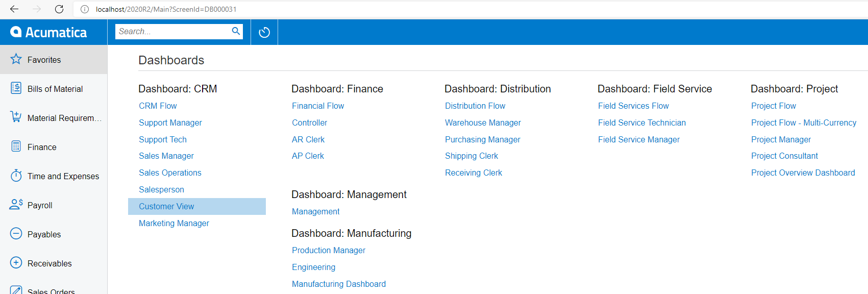
Task: Click the search magnifier icon
Action: point(236,31)
